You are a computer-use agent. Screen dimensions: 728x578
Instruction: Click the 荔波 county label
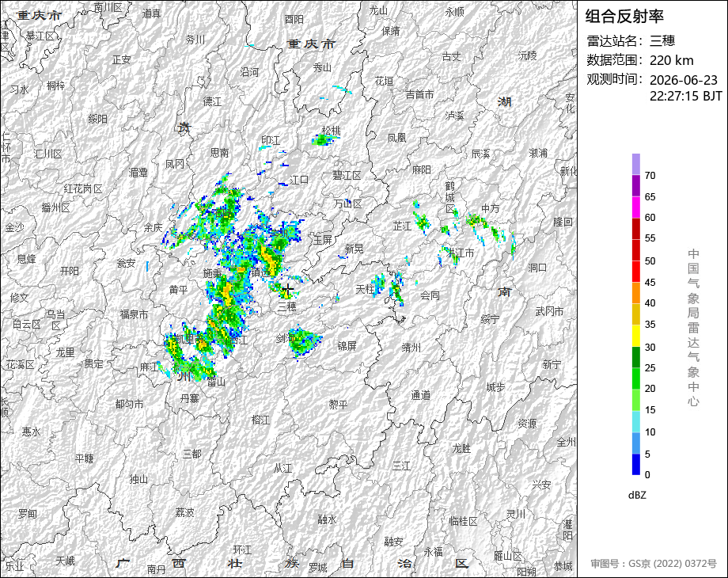[185, 512]
